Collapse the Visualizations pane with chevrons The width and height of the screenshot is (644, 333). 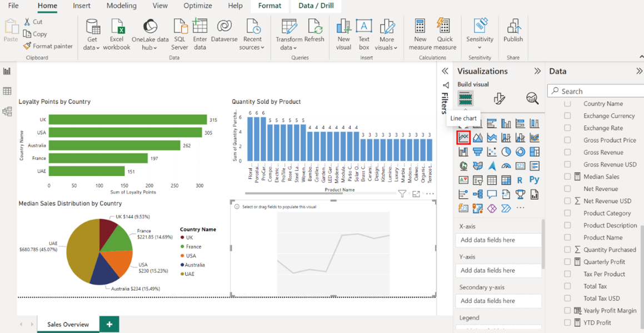click(x=537, y=71)
